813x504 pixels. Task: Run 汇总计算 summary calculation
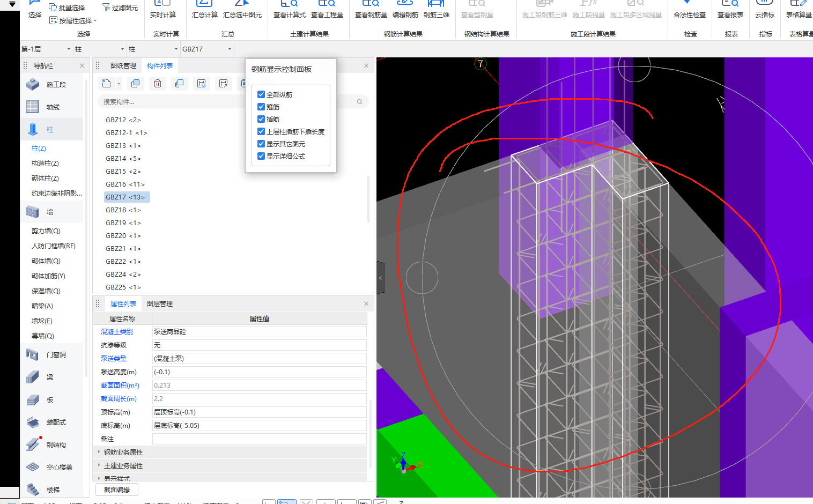pyautogui.click(x=205, y=10)
